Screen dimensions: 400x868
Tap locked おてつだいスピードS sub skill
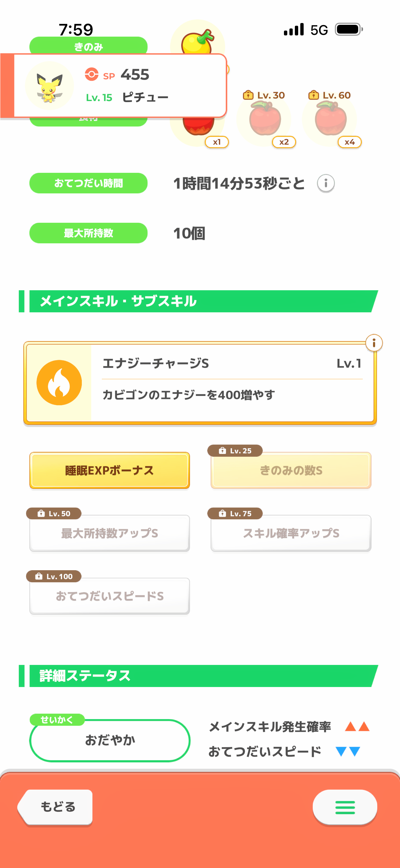click(x=110, y=596)
